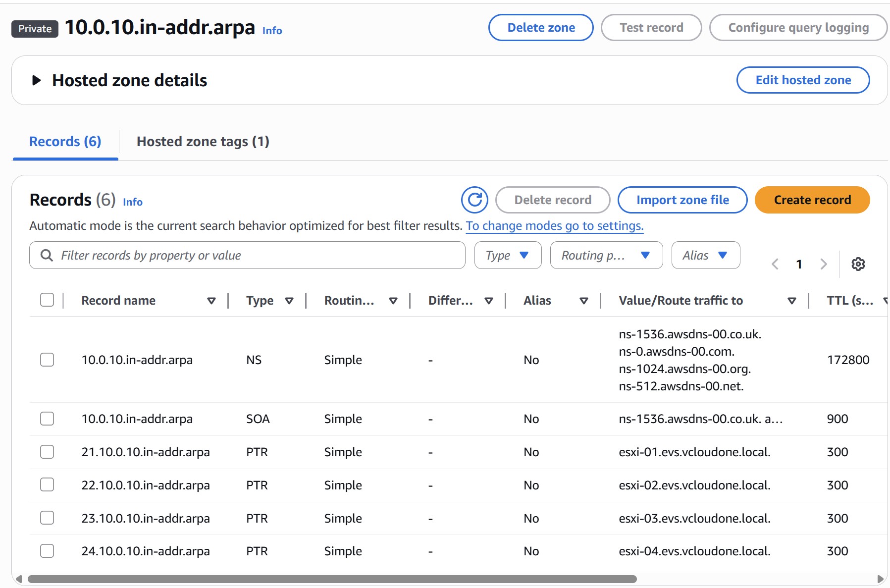Click the search magnifier in filter field

47,255
